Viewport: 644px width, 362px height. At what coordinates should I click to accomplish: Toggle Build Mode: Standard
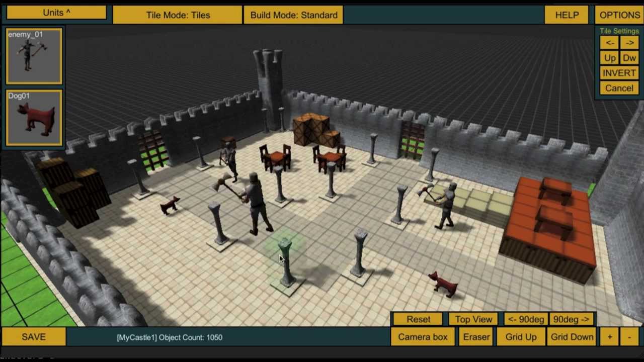pos(294,15)
